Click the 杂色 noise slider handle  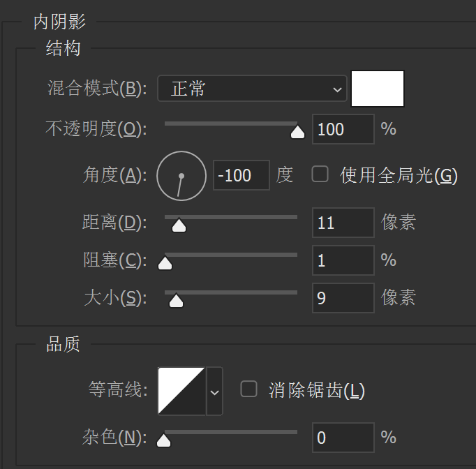(x=164, y=440)
